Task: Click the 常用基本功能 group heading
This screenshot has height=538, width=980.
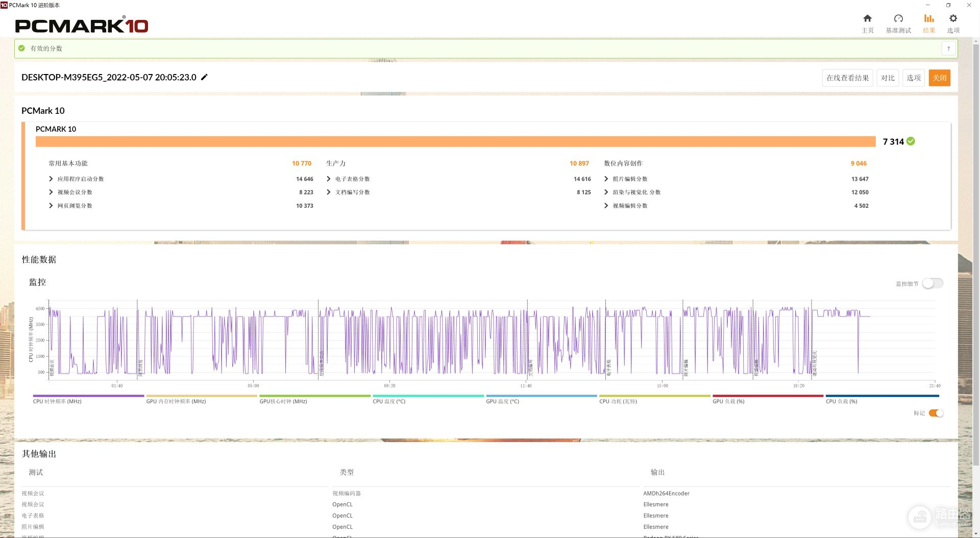Action: pos(68,163)
